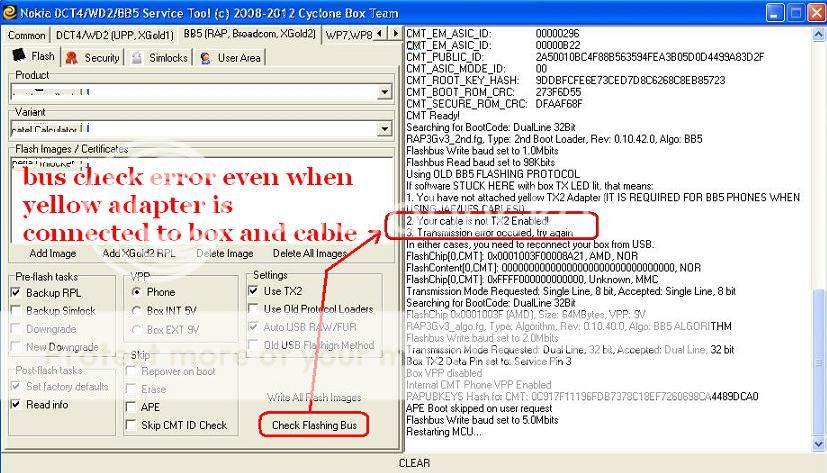
Task: Click the CMT_ROOT_KEY_HASH log line
Action: pyautogui.click(x=565, y=80)
